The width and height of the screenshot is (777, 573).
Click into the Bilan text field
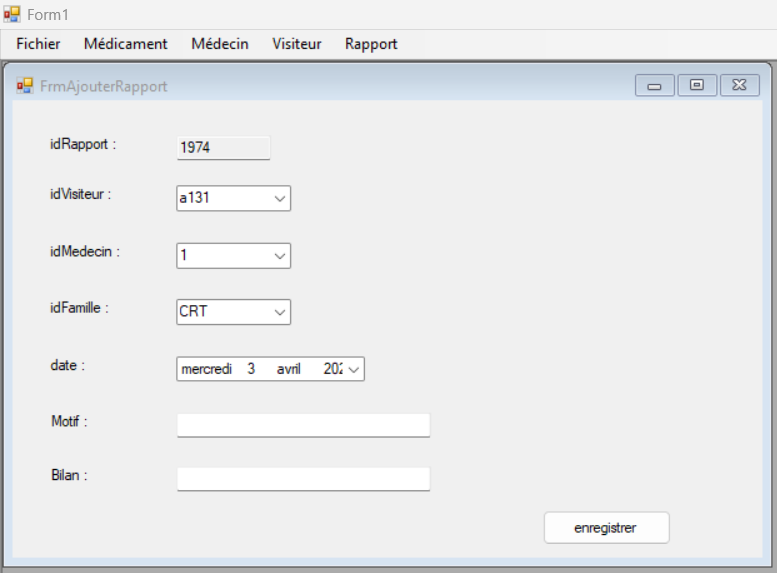(x=303, y=479)
